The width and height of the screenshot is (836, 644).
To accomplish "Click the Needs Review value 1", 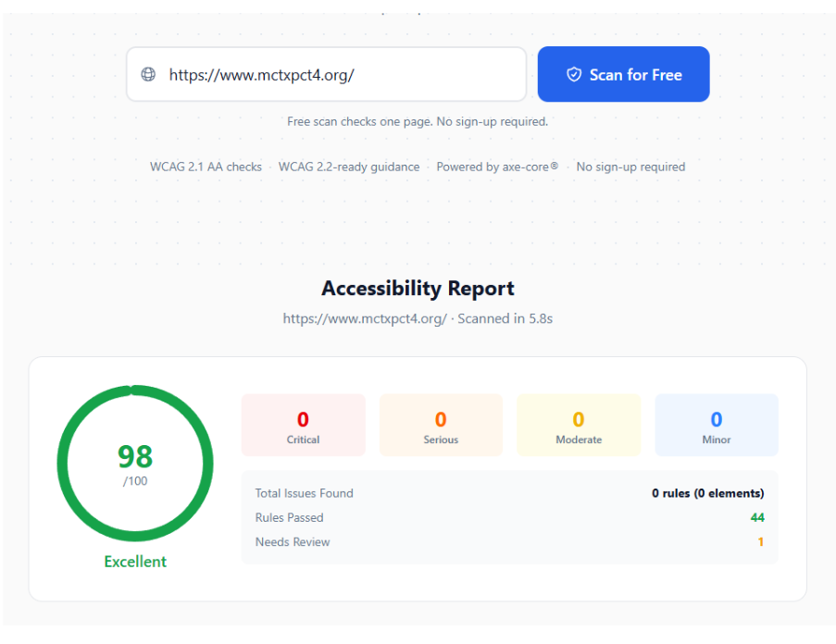I will point(761,542).
